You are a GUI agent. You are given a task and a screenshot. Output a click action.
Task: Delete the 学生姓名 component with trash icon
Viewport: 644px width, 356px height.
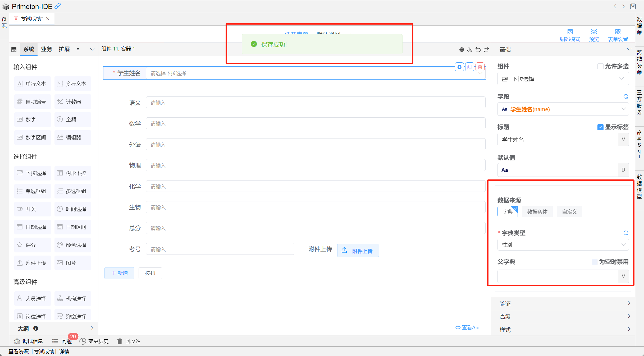pyautogui.click(x=480, y=67)
